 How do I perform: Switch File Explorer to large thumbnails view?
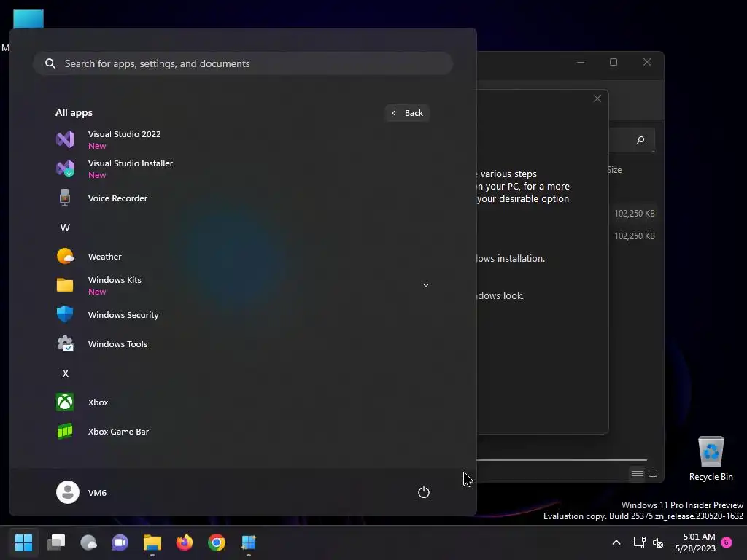pyautogui.click(x=653, y=474)
